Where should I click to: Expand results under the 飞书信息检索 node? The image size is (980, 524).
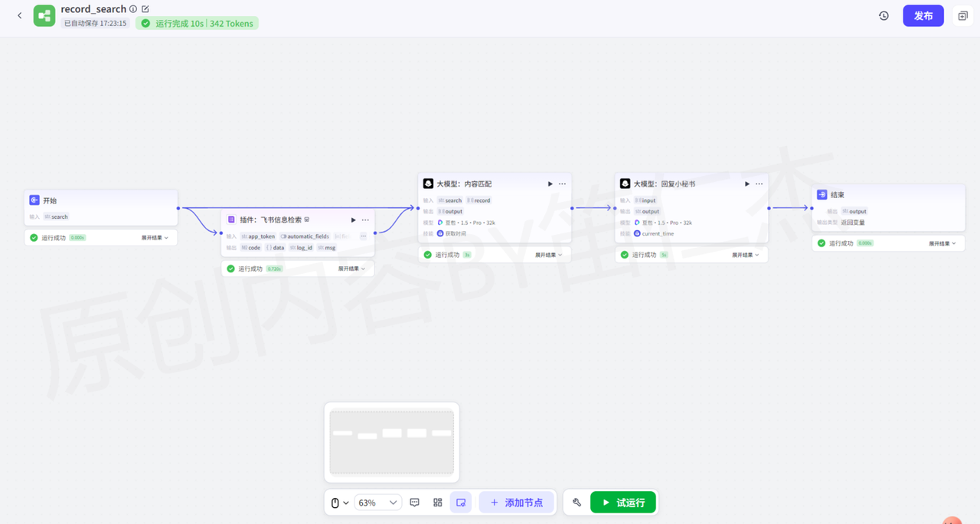coord(352,269)
